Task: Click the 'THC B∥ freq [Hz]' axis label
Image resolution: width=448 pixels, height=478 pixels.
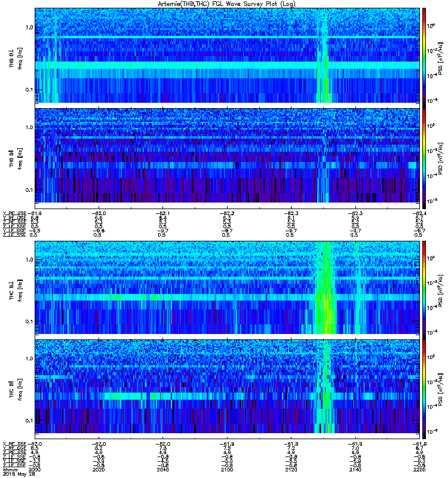Action: tap(16, 390)
